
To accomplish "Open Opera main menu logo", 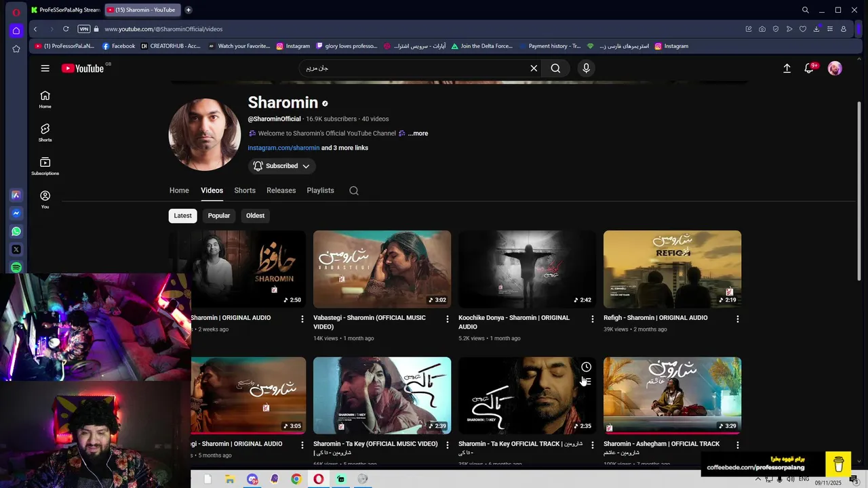I will pyautogui.click(x=16, y=13).
